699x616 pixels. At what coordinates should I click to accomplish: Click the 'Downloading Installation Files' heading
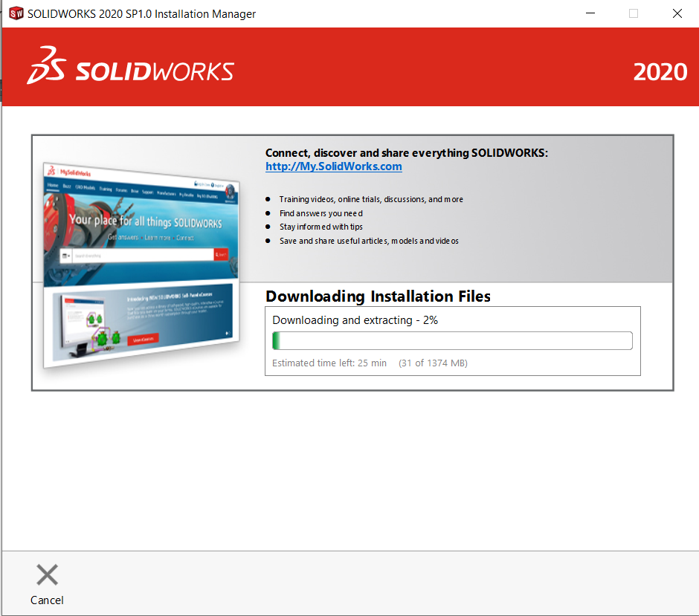378,296
